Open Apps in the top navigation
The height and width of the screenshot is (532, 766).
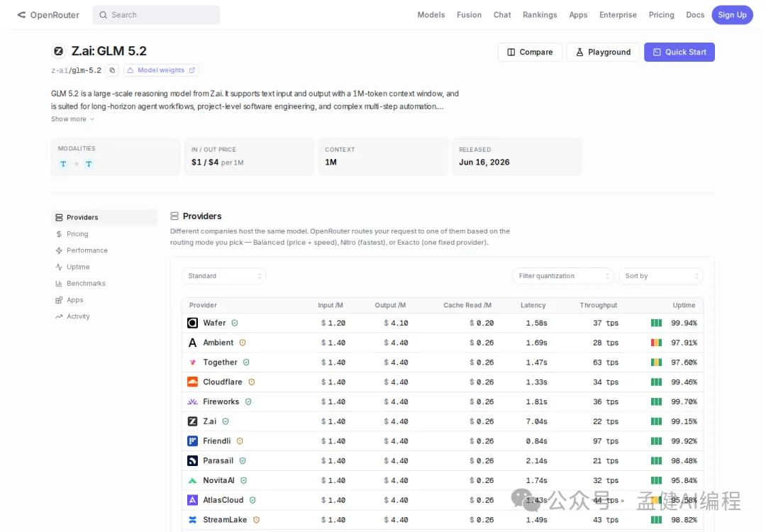point(578,15)
